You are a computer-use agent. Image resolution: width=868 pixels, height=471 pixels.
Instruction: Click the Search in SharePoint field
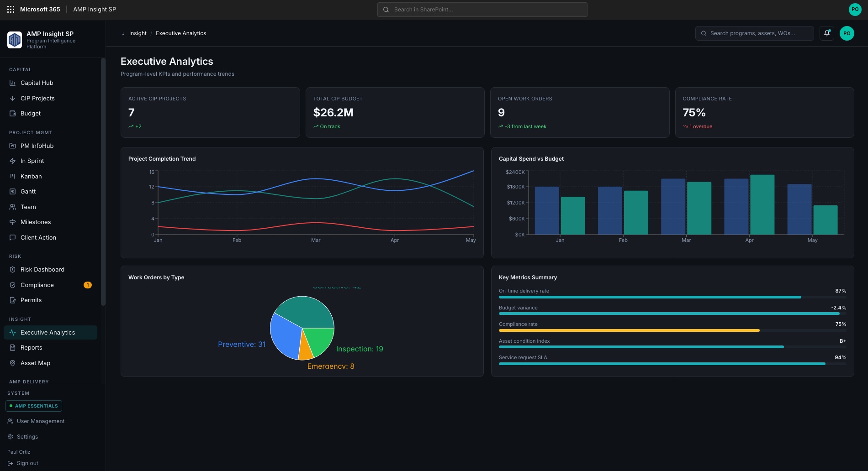[482, 10]
